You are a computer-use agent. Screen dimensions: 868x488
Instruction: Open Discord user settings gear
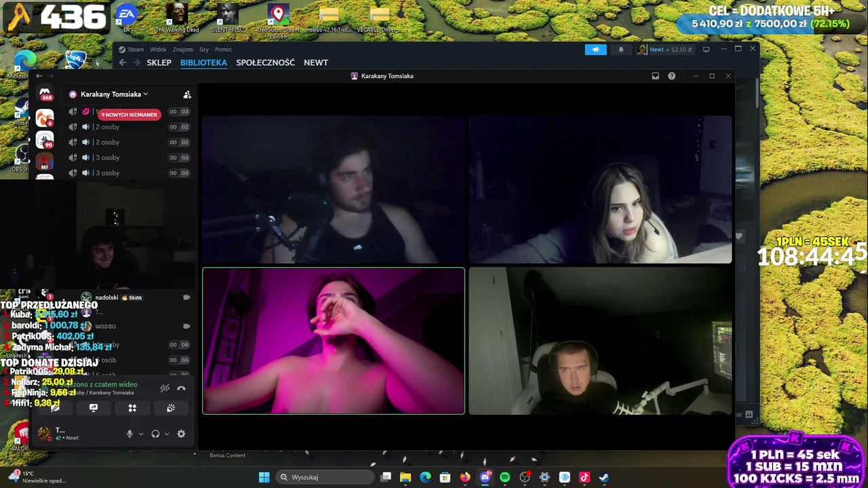click(181, 434)
